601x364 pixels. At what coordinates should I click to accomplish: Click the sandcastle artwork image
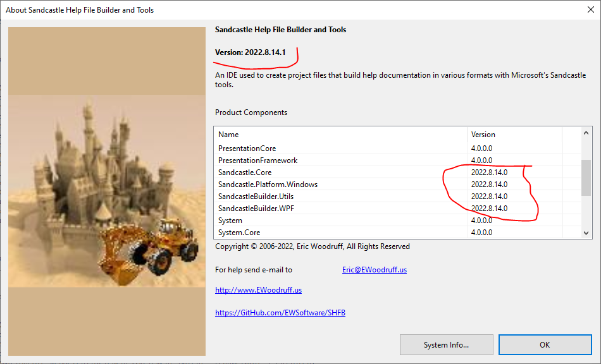[x=106, y=190]
